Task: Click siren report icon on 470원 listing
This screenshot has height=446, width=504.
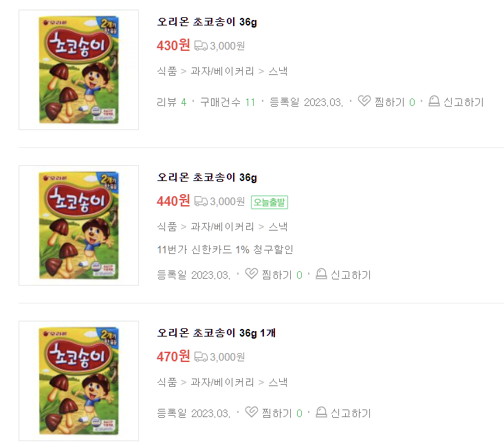Action: pos(321,412)
